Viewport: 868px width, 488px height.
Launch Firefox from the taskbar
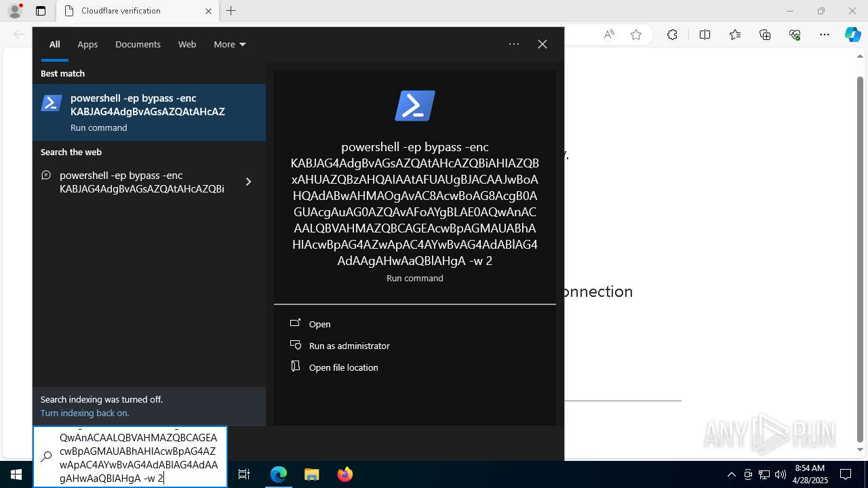(x=345, y=474)
